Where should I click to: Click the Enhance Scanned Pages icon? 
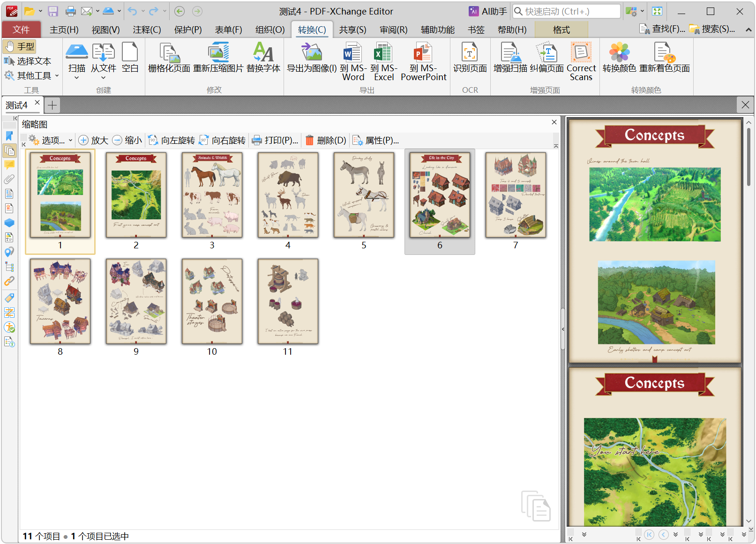[510, 57]
